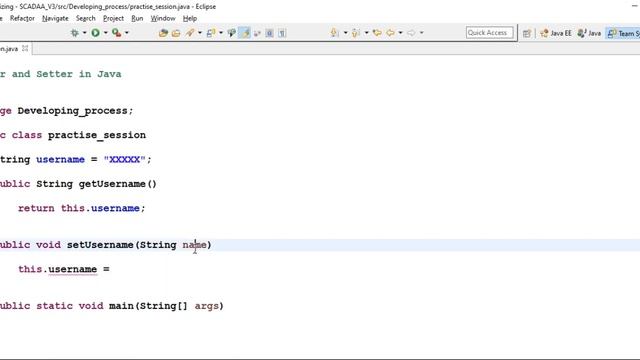Image resolution: width=640 pixels, height=360 pixels.
Task: Open the Search menu
Action: point(86,18)
